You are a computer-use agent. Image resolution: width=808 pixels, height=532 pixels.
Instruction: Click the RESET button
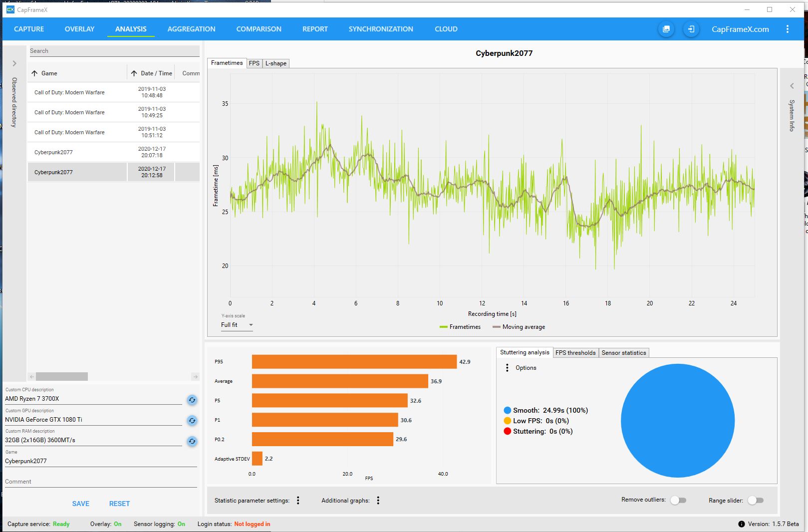pyautogui.click(x=119, y=504)
